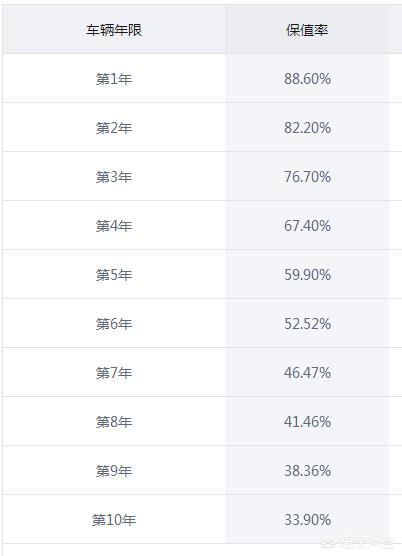Click the 59.90% value cell

(307, 275)
